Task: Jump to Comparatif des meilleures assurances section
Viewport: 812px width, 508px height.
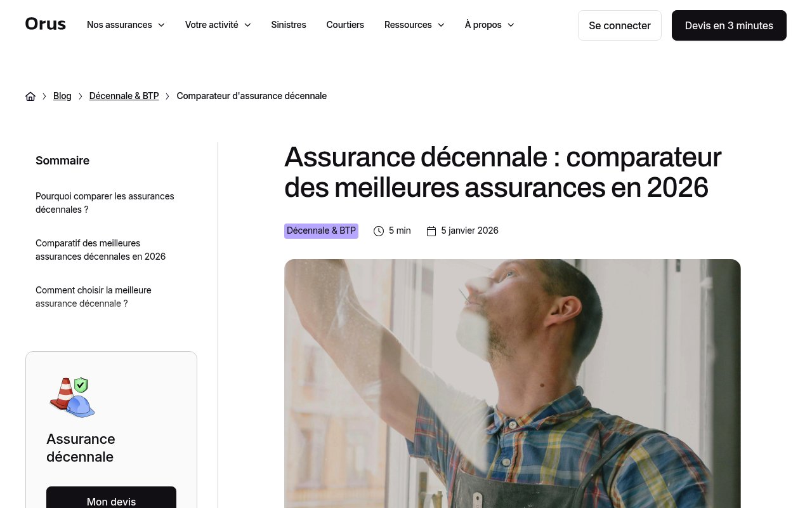Action: [100, 250]
